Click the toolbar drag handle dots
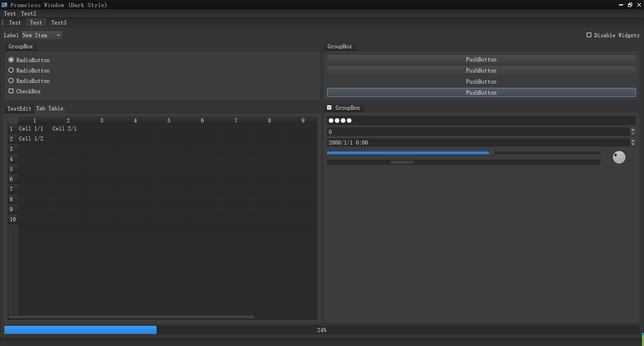This screenshot has height=346, width=644. [x=2, y=22]
